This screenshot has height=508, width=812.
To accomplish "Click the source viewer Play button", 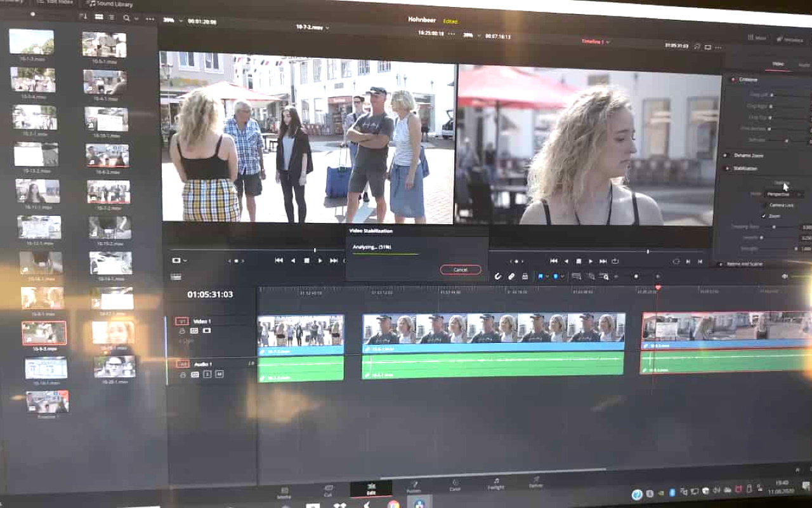I will coord(320,260).
